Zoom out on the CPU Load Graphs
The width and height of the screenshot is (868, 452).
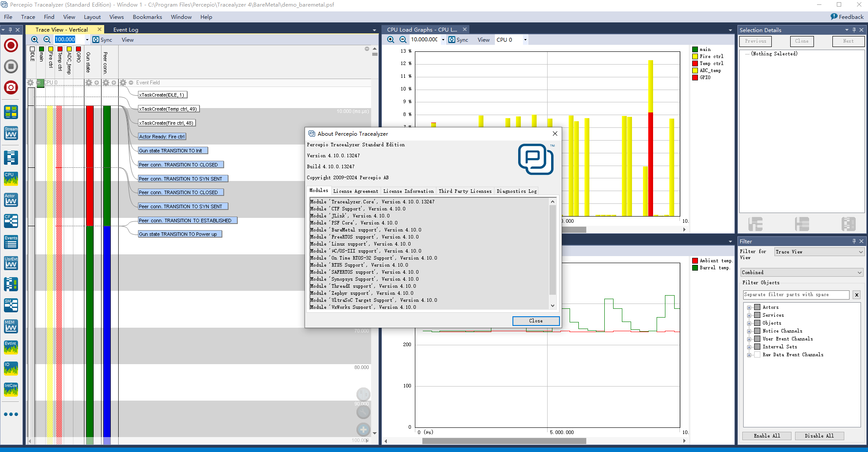[x=403, y=40]
